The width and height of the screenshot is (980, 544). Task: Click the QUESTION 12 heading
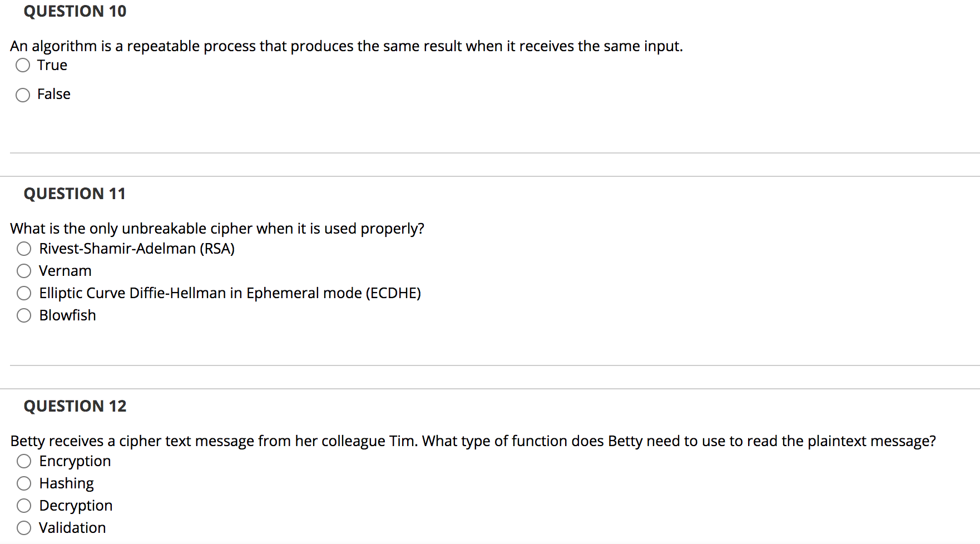click(x=75, y=406)
